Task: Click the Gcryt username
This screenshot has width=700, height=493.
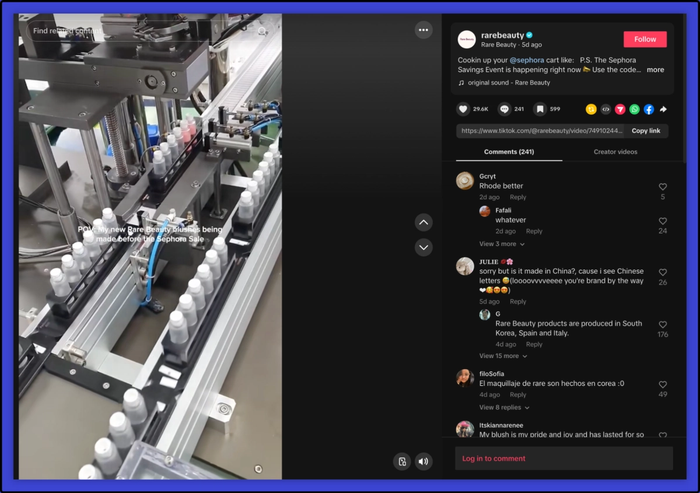Action: point(488,176)
